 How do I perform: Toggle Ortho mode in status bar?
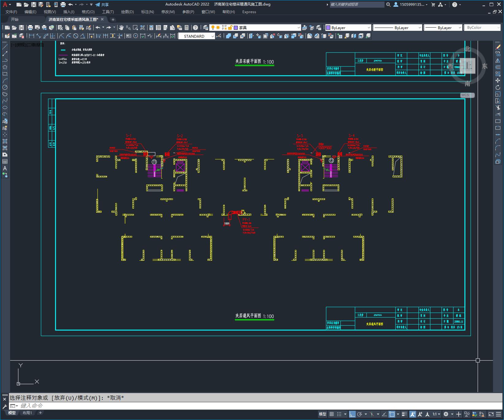coord(352,414)
